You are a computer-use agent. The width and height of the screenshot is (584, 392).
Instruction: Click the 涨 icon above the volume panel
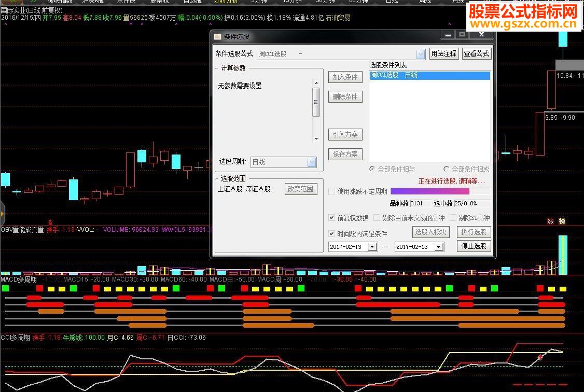pyautogui.click(x=550, y=221)
